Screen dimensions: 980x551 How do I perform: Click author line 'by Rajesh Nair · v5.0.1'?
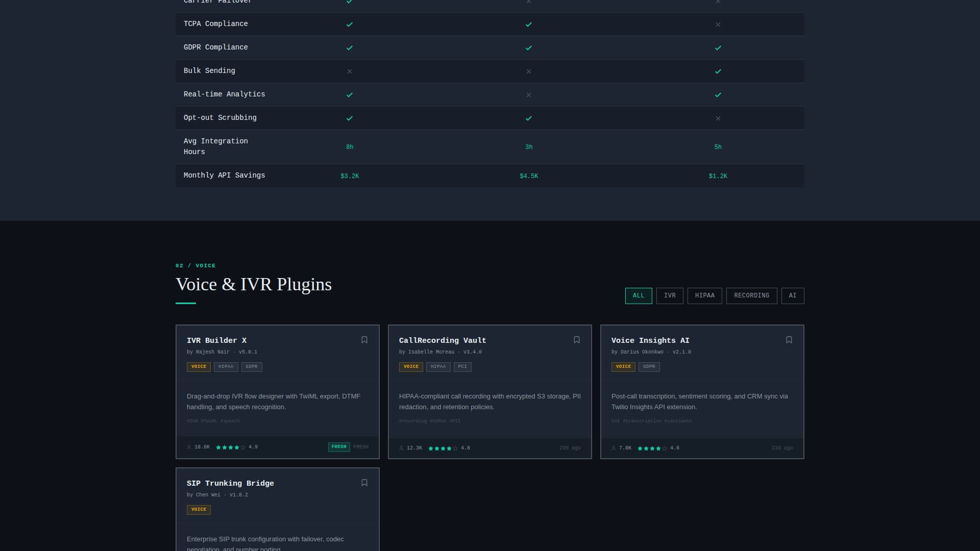pos(222,352)
